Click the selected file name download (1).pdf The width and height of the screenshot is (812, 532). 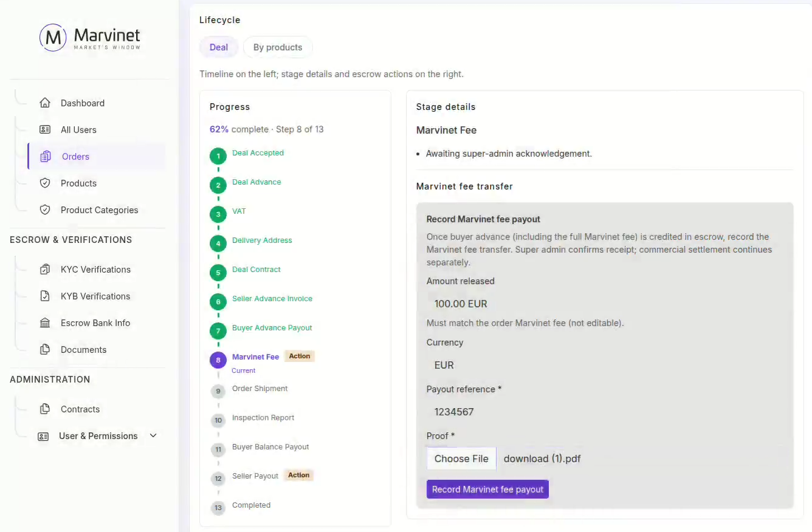(x=542, y=459)
